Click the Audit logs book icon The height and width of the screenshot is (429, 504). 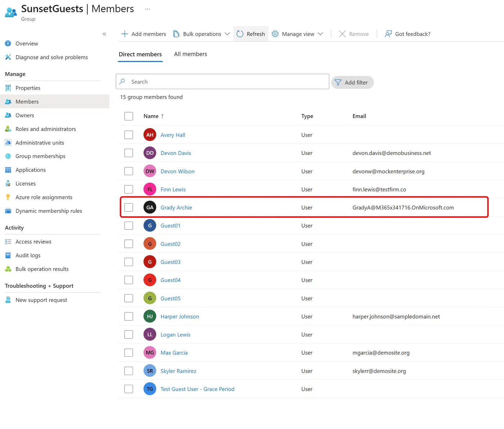[8, 255]
